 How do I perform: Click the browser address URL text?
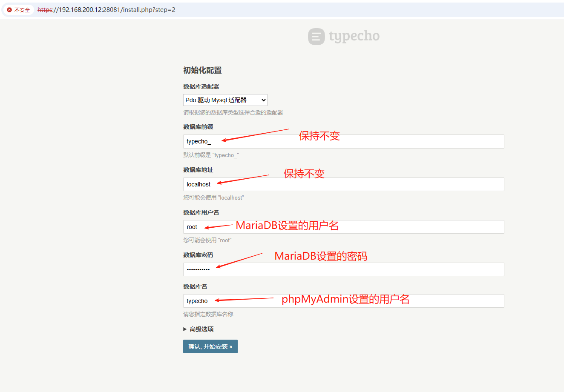[x=106, y=10]
